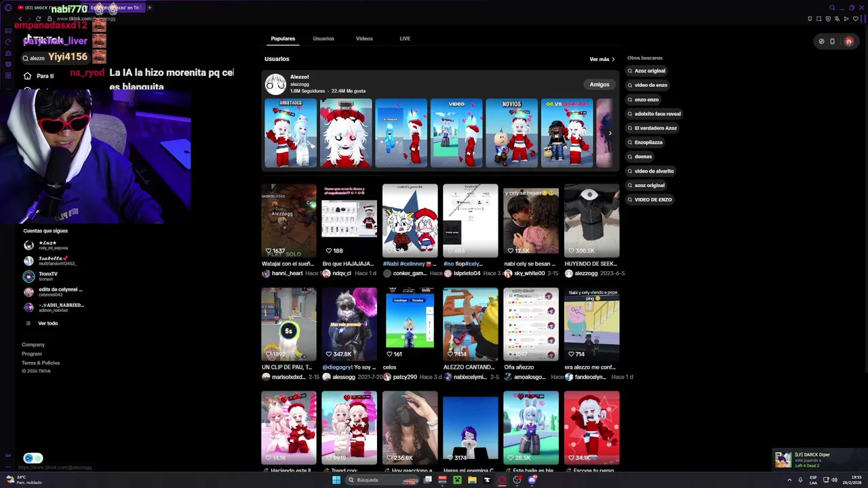The height and width of the screenshot is (488, 868).
Task: Select suggestion video de enzo
Action: pyautogui.click(x=648, y=85)
